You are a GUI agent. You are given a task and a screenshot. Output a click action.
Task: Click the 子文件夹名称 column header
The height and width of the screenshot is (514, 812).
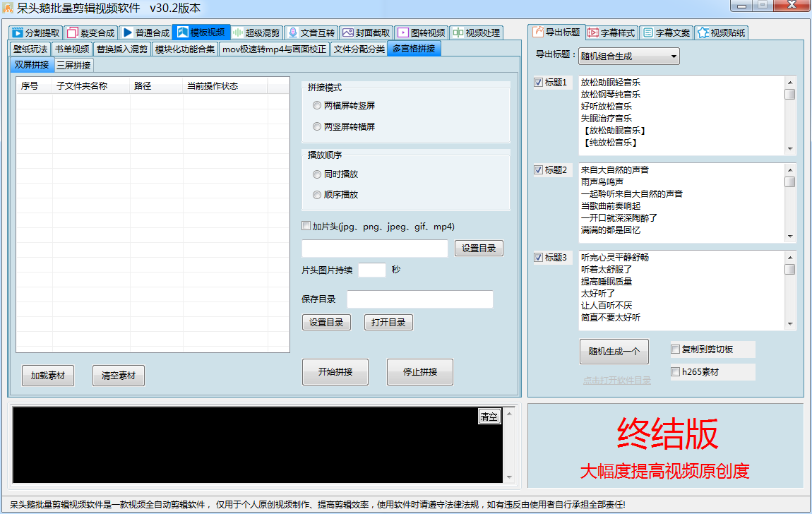[x=91, y=86]
